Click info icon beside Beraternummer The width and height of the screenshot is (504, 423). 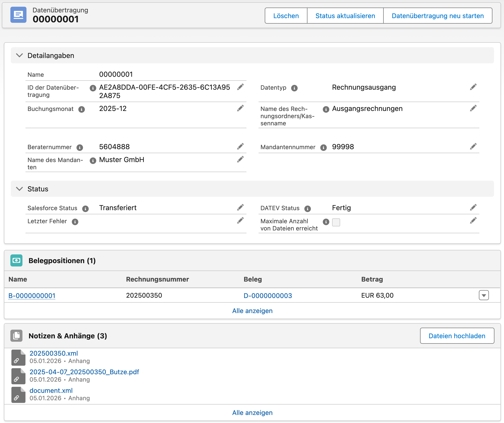(x=80, y=147)
